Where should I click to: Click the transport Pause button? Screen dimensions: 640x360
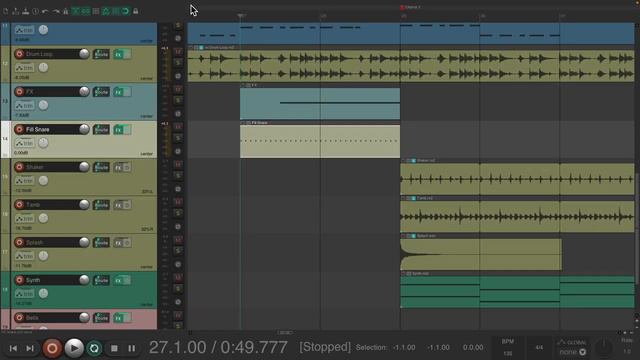coord(131,348)
